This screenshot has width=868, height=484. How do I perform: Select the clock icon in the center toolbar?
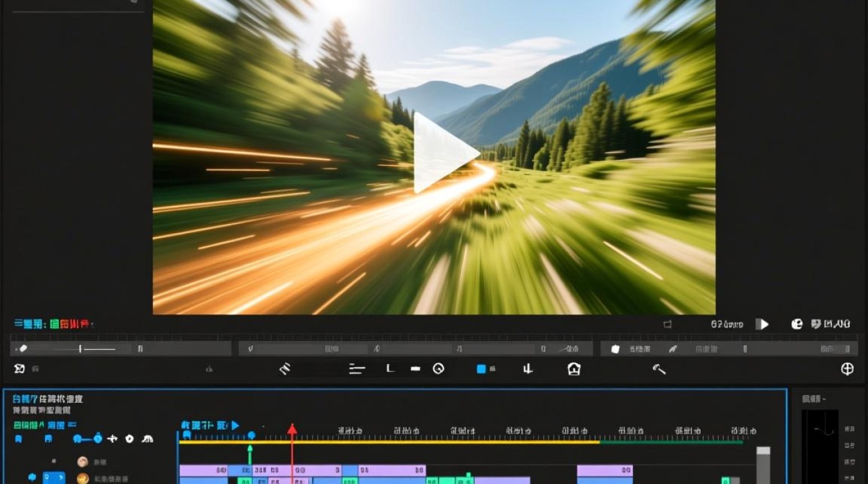(x=439, y=369)
